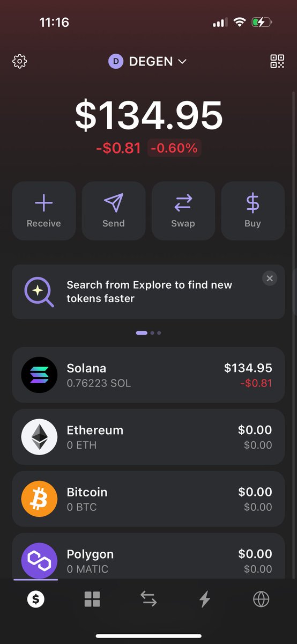
Task: Open the Polygon MATIC token row
Action: pyautogui.click(x=148, y=556)
